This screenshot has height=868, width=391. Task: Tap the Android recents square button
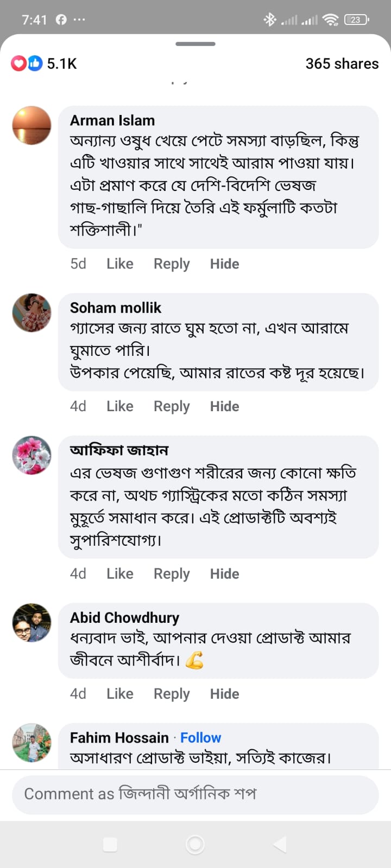pyautogui.click(x=110, y=844)
